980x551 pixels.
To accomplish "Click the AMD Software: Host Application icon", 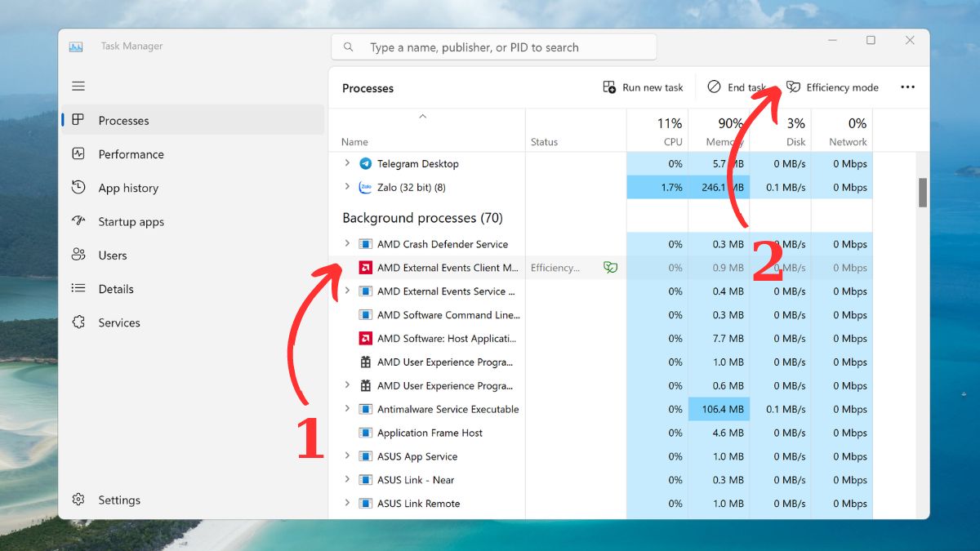I will (366, 338).
